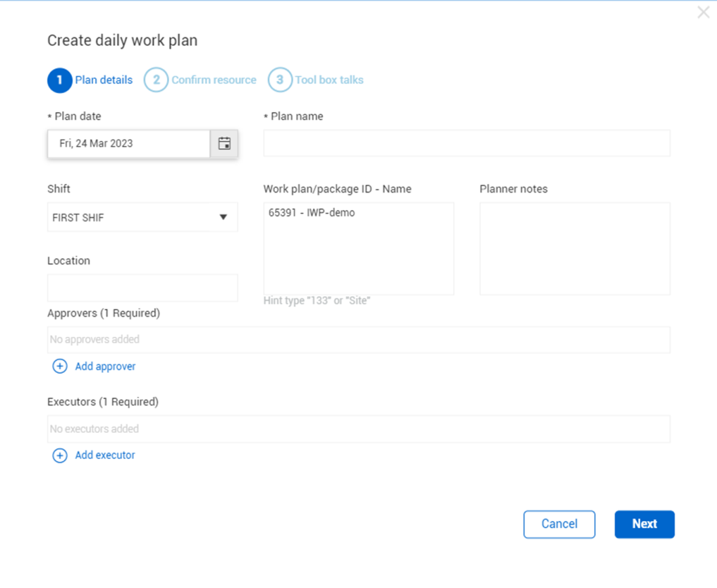Cancel the daily work plan creation
Viewport: 717px width, 588px height.
point(559,524)
